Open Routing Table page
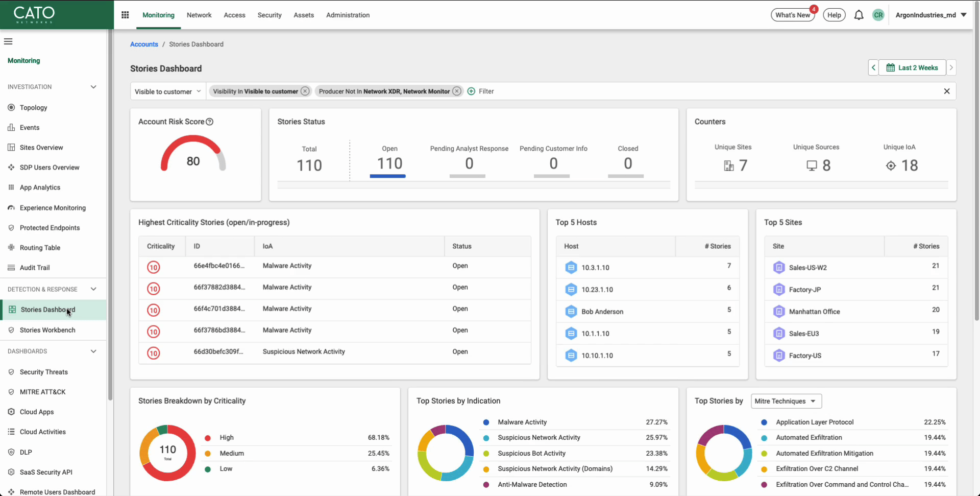The image size is (980, 496). pos(40,247)
